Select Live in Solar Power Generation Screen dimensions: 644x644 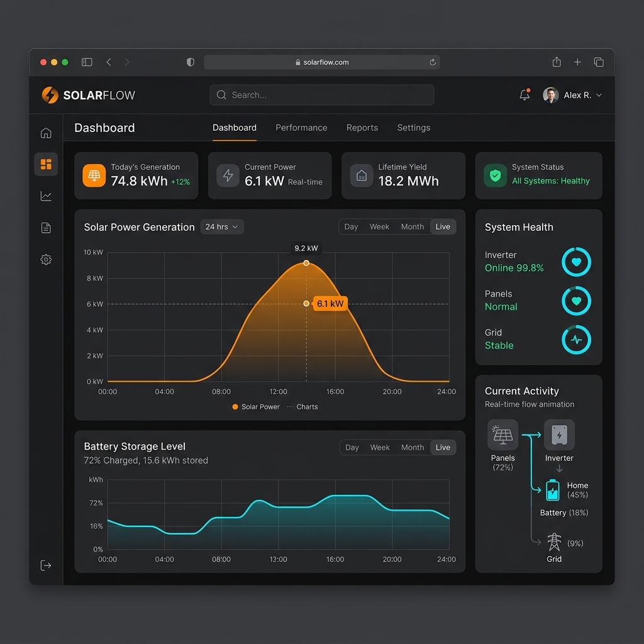[443, 226]
